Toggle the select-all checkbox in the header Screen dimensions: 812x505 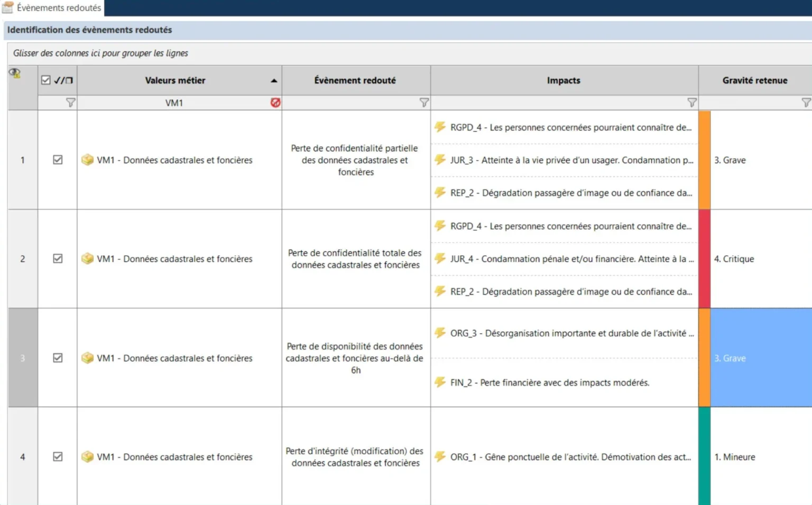coord(46,80)
